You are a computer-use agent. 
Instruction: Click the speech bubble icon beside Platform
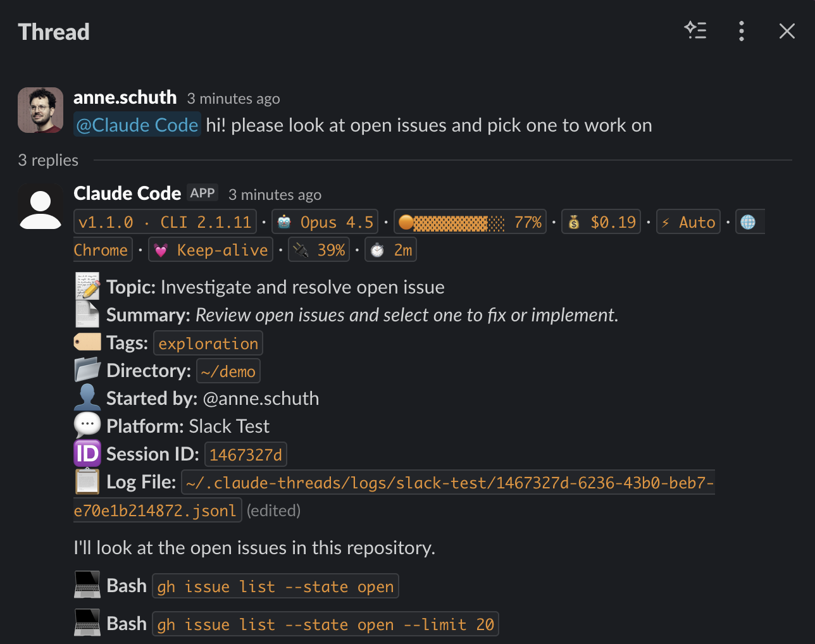click(x=87, y=426)
